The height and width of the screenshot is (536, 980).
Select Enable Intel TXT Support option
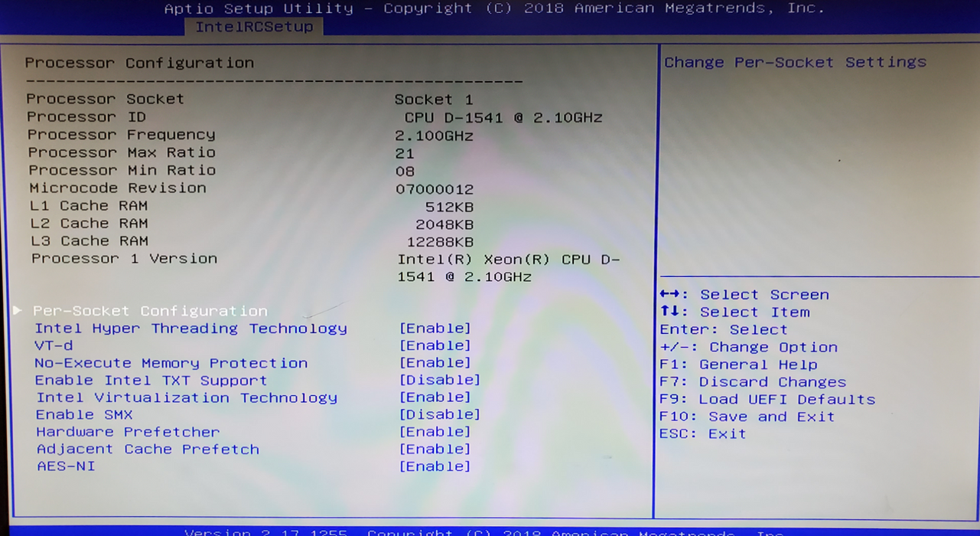tap(151, 381)
